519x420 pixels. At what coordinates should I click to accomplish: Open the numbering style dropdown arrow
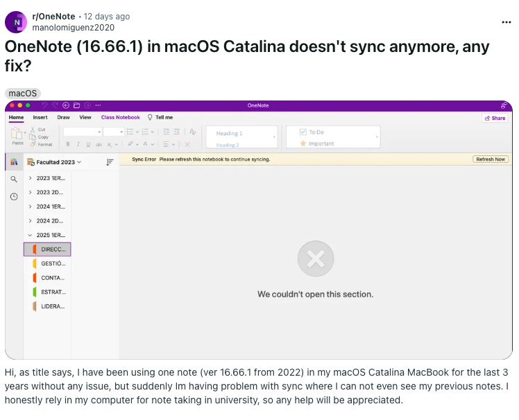coord(152,132)
